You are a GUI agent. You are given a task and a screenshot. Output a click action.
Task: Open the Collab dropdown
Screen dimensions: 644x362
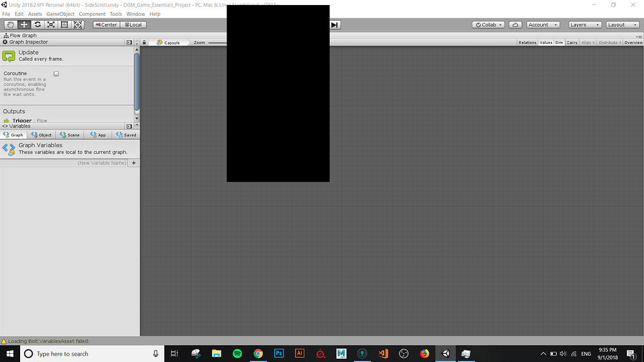click(x=488, y=25)
